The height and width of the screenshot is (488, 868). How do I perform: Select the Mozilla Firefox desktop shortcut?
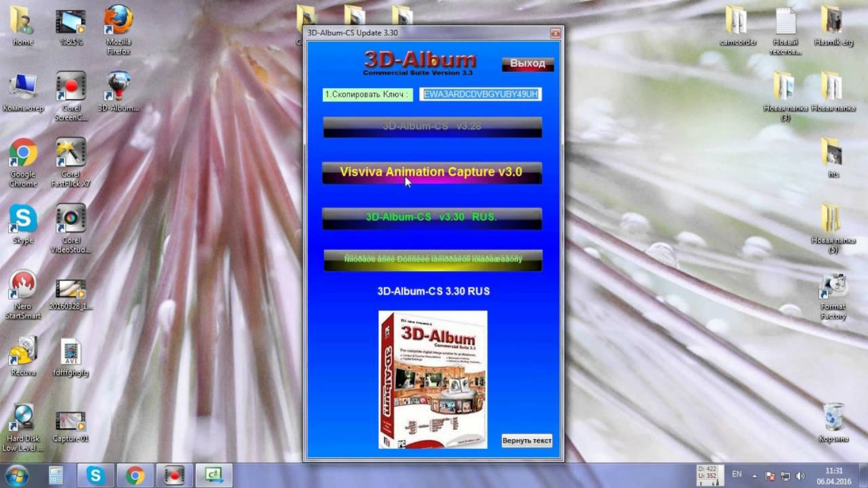coord(119,30)
